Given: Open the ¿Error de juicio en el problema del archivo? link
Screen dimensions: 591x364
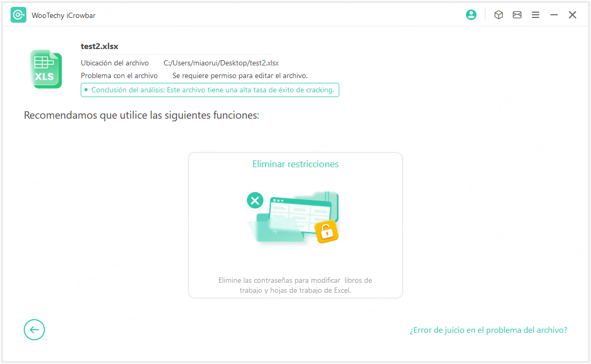Looking at the screenshot, I should (x=488, y=330).
